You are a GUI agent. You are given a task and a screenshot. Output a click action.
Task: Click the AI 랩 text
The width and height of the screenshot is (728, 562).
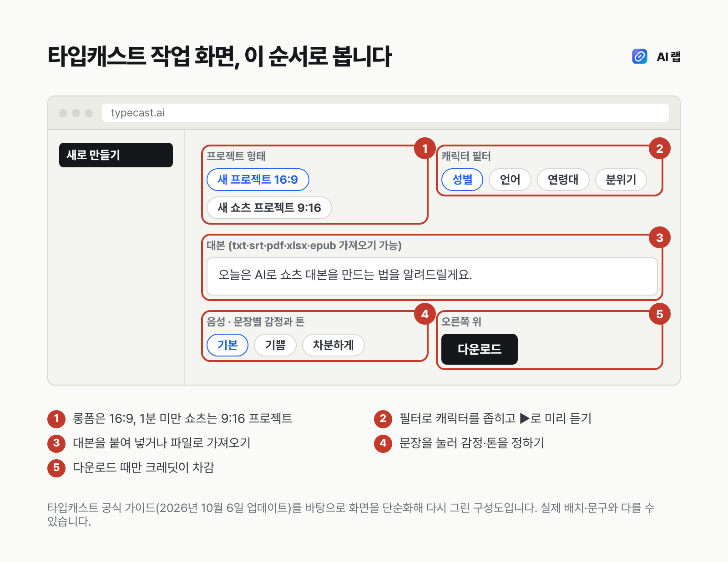click(x=669, y=56)
